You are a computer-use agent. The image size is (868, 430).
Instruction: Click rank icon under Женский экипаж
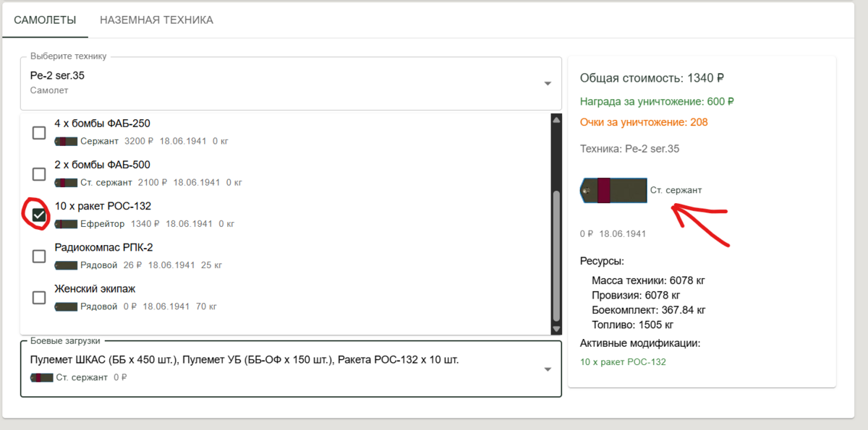(x=66, y=306)
